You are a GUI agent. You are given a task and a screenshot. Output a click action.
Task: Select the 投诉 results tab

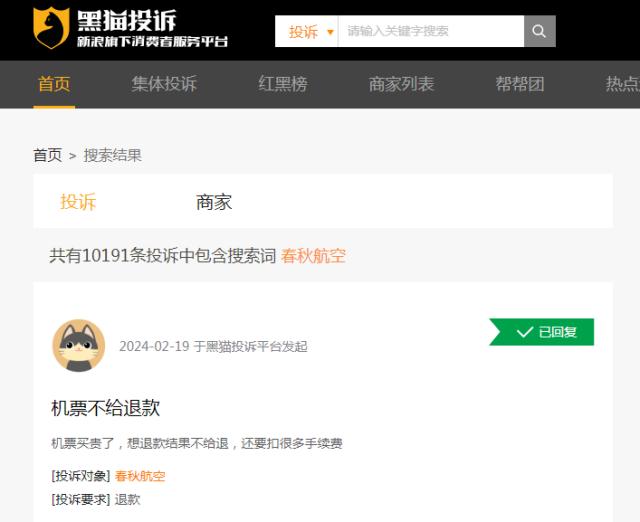point(78,202)
